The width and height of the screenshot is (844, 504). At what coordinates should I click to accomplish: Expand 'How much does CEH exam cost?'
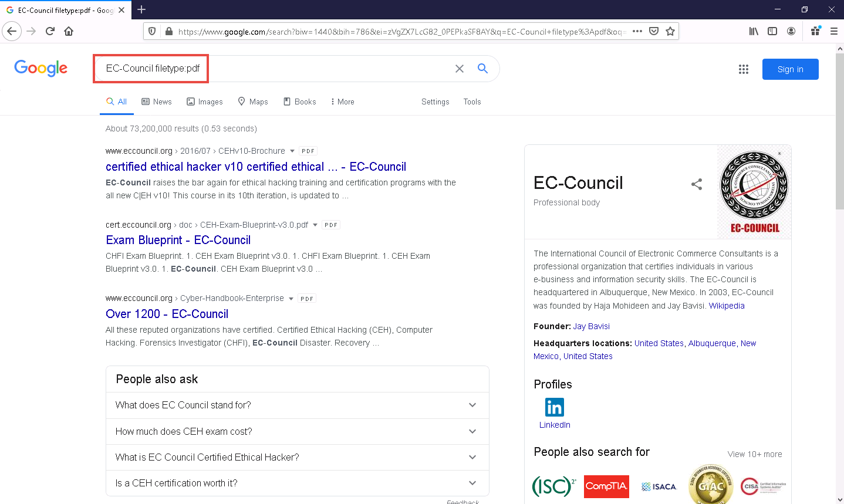[298, 431]
